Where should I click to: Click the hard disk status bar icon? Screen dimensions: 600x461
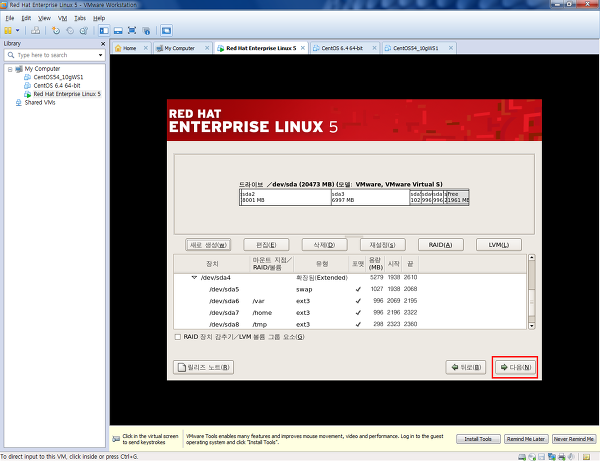[522, 457]
